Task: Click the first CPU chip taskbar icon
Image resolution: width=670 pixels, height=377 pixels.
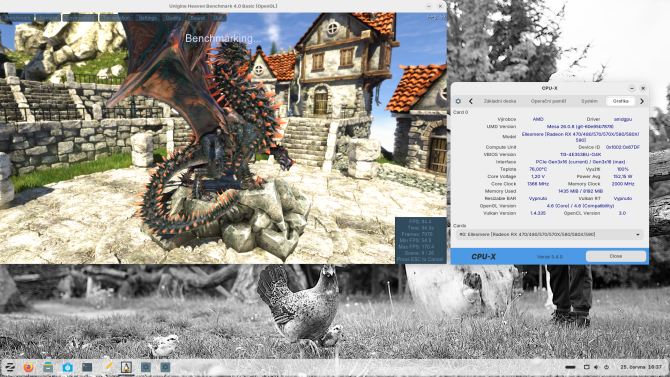Action: [x=146, y=367]
